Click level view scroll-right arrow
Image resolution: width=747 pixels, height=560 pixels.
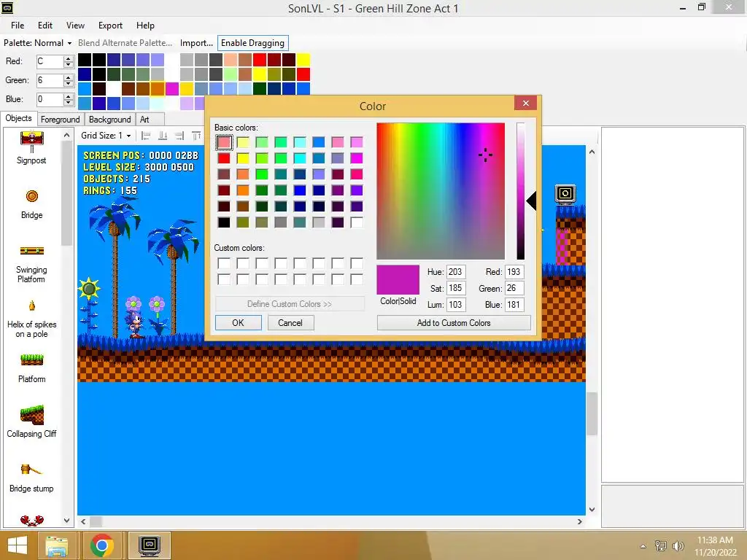coord(579,521)
